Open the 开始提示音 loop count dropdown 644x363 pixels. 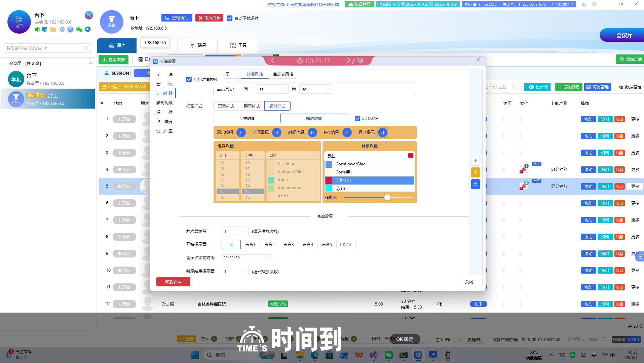pos(235,231)
